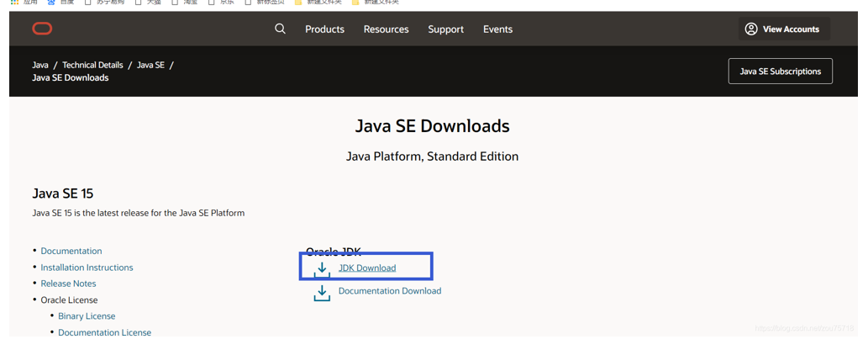The image size is (868, 350).
Task: Go to the Technical Details breadcrumb link
Action: 92,65
